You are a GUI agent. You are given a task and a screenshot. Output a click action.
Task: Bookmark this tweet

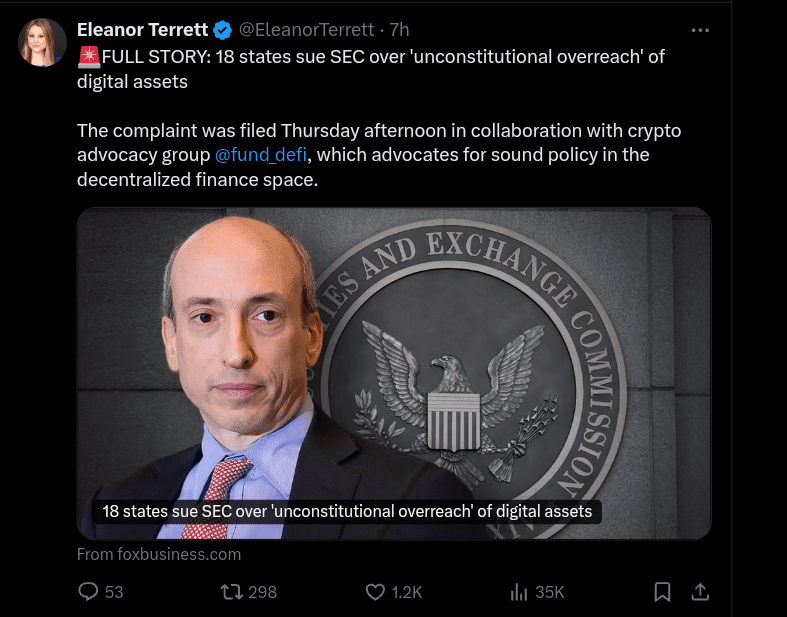click(x=662, y=592)
